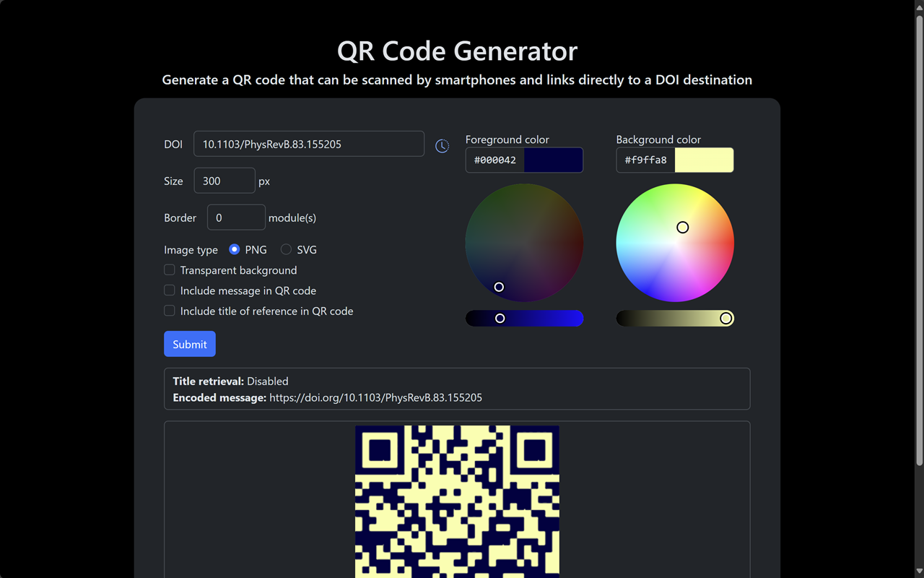Edit the background hex value #f9ffa8
Screen dimensions: 924x578
645,160
